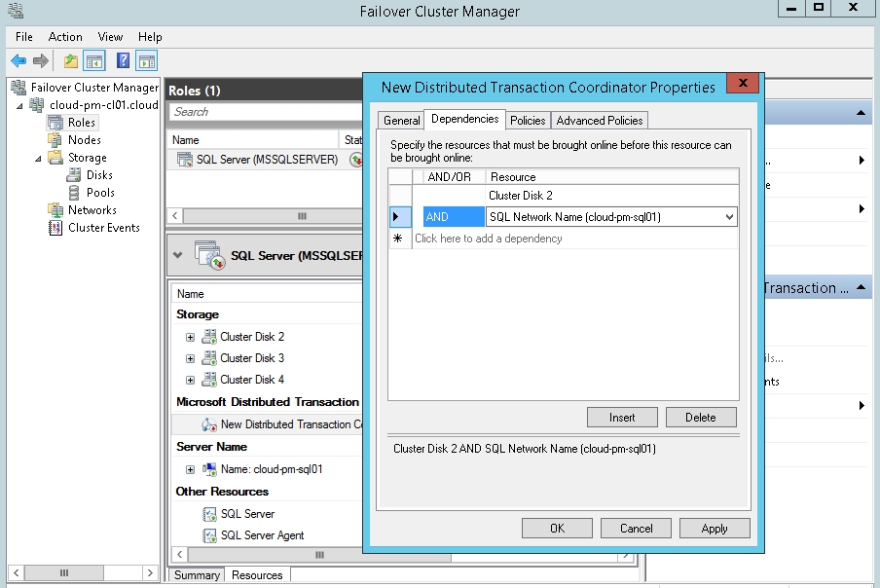Open the SQL Network Name resource dropdown
This screenshot has height=588, width=880.
[729, 216]
